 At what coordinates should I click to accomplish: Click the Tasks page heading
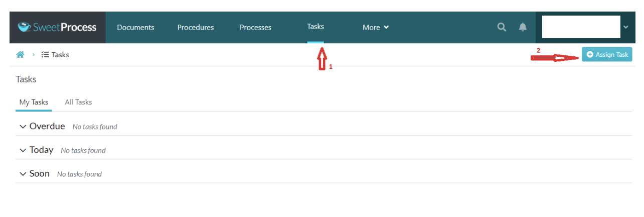pyautogui.click(x=26, y=79)
